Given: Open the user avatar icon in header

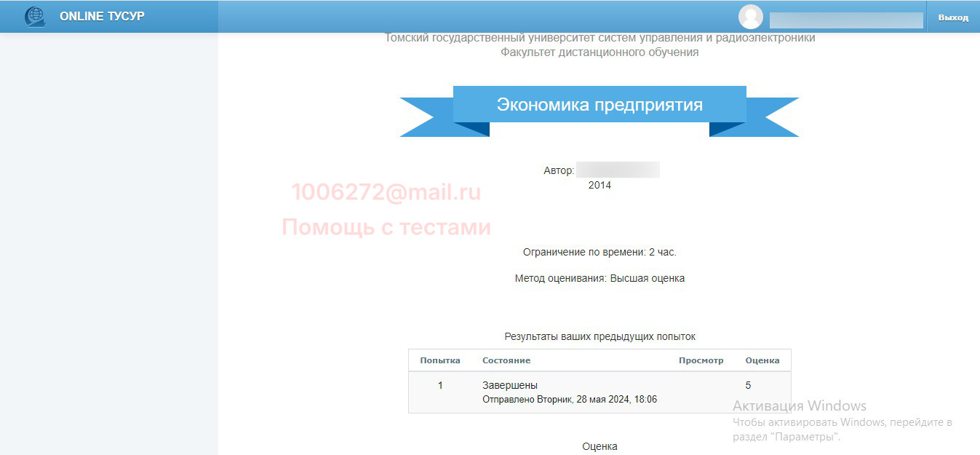Looking at the screenshot, I should (750, 17).
